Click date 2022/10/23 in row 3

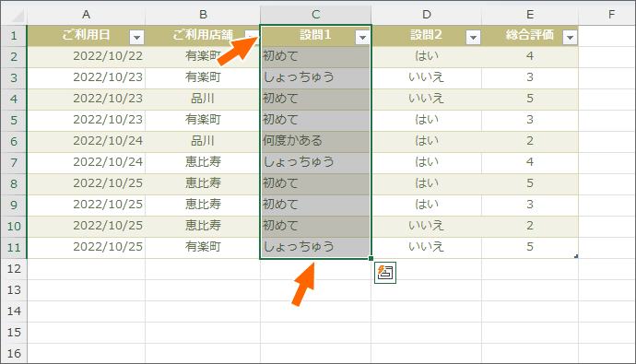(x=86, y=77)
